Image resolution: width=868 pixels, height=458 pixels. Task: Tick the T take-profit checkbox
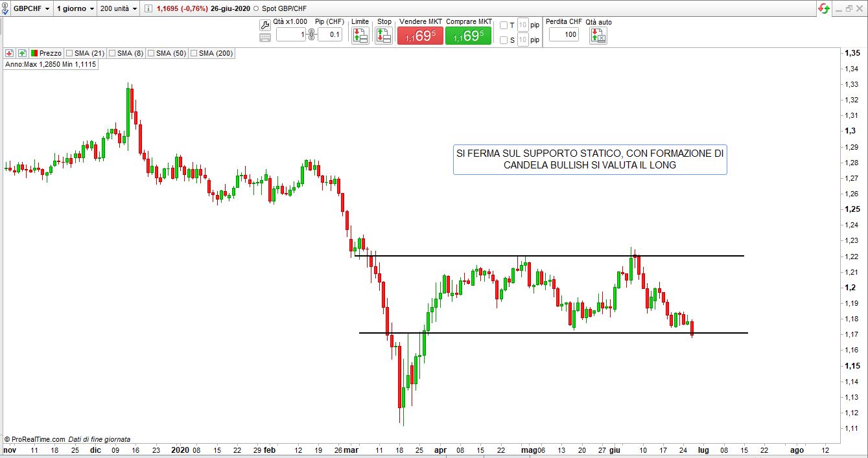tap(504, 25)
